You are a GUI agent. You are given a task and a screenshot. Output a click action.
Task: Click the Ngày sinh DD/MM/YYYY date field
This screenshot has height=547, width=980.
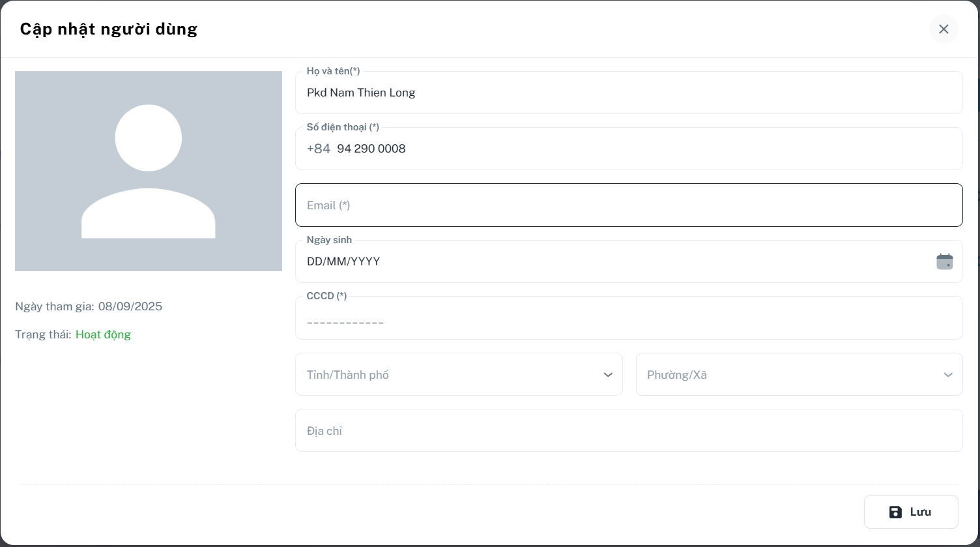tap(612, 261)
